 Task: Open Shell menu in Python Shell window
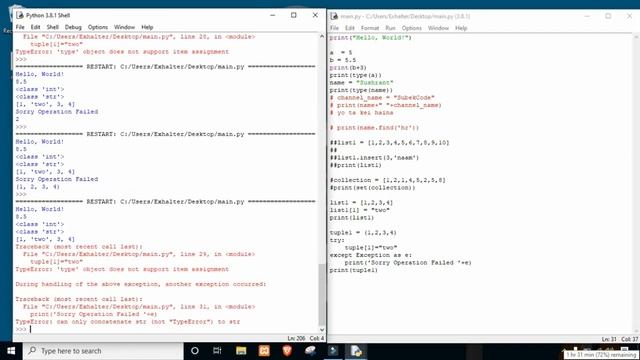click(53, 27)
